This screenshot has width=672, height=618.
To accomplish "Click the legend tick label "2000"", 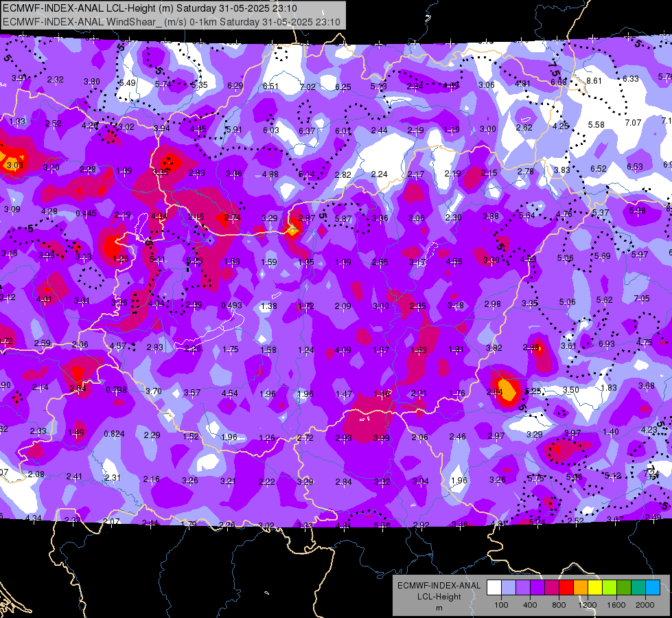I will pos(645,605).
